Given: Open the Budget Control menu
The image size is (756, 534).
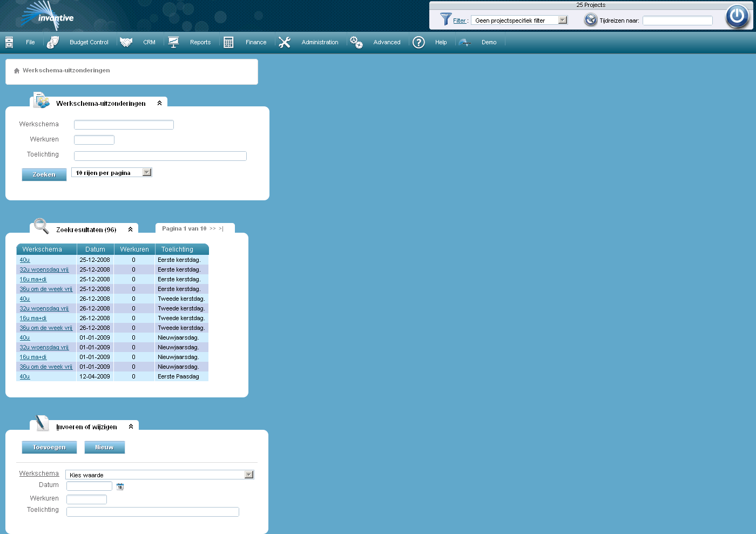Looking at the screenshot, I should [x=89, y=42].
